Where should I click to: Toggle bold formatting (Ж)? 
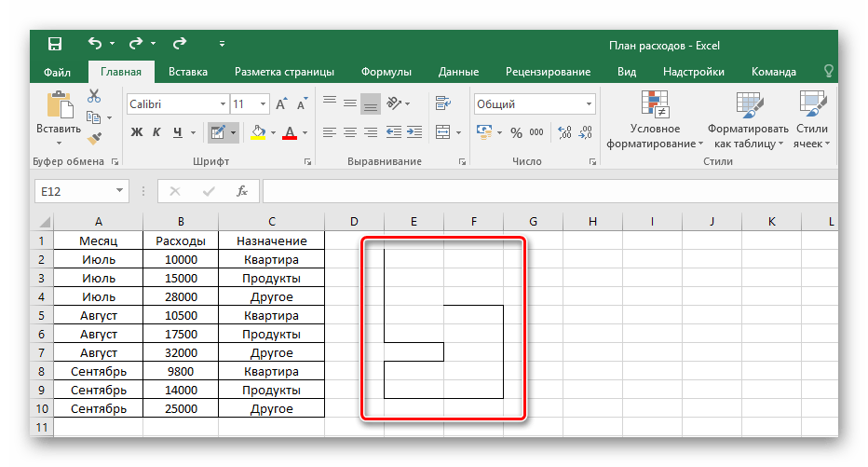(x=136, y=132)
